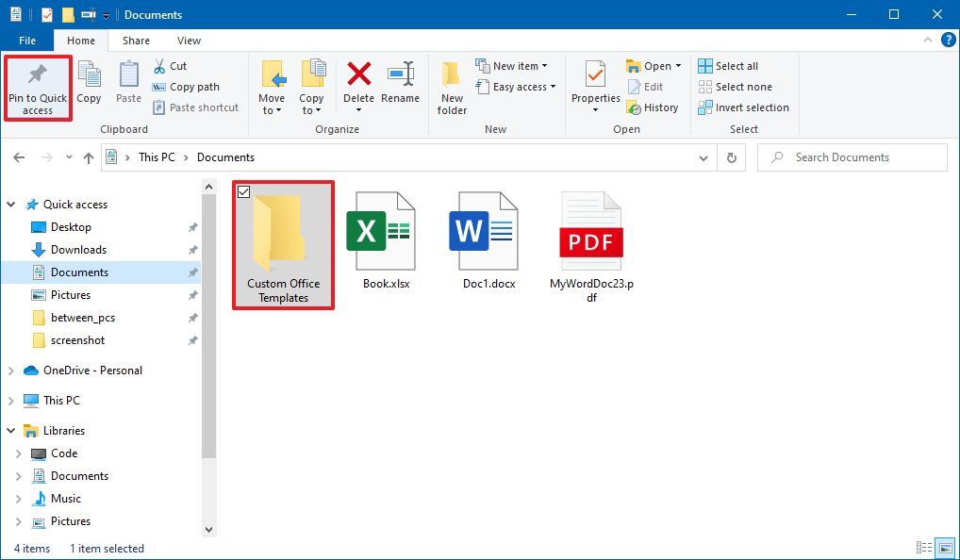Click Invert selection
The width and height of the screenshot is (960, 560).
click(744, 107)
